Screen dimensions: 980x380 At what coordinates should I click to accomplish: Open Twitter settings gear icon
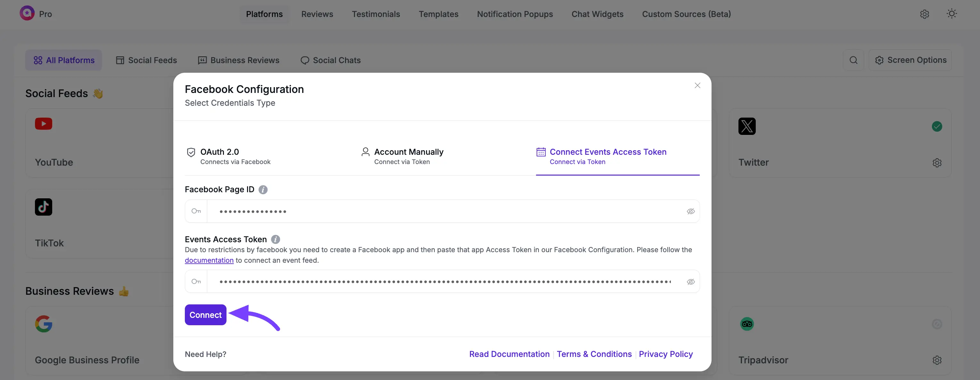point(937,163)
